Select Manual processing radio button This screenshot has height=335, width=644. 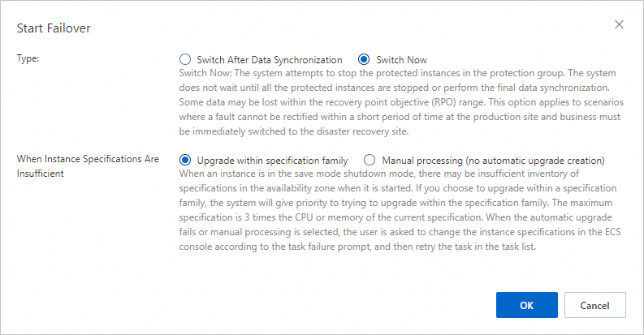tap(370, 160)
